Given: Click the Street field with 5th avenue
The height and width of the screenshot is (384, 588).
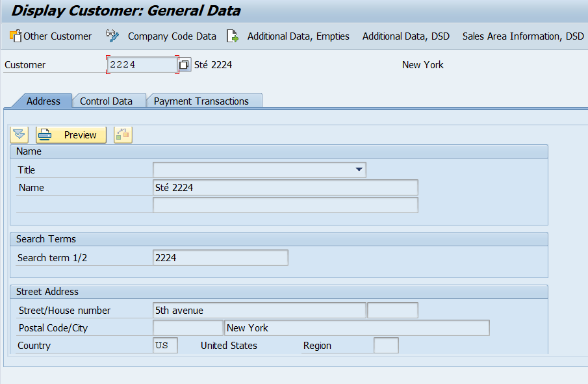Looking at the screenshot, I should point(259,310).
